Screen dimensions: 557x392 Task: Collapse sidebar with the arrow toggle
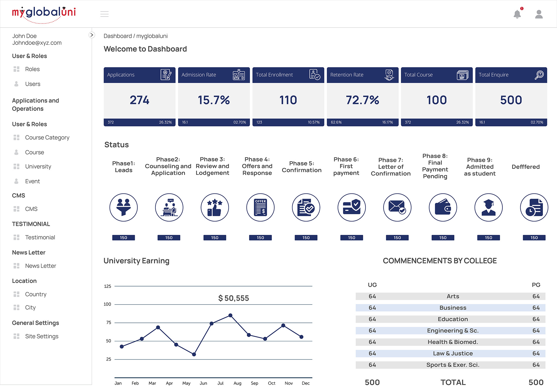pyautogui.click(x=92, y=35)
